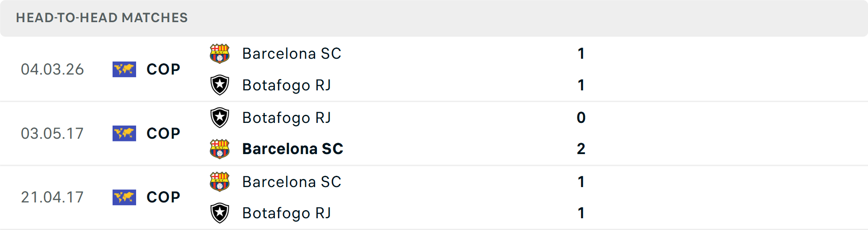Screen dimensions: 868x230
Task: Click Barcelona SC's score of 2
Action: click(581, 149)
